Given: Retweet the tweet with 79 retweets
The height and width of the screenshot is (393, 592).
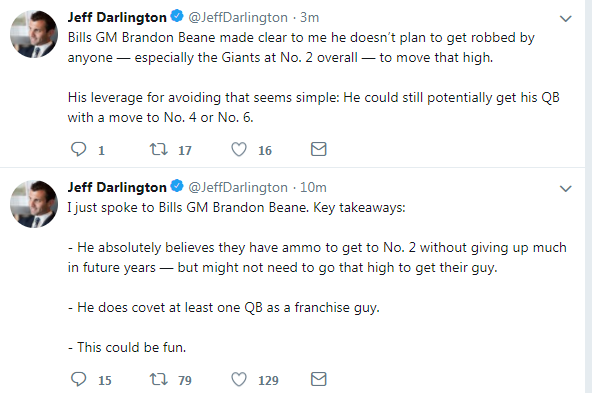Looking at the screenshot, I should pyautogui.click(x=159, y=379).
